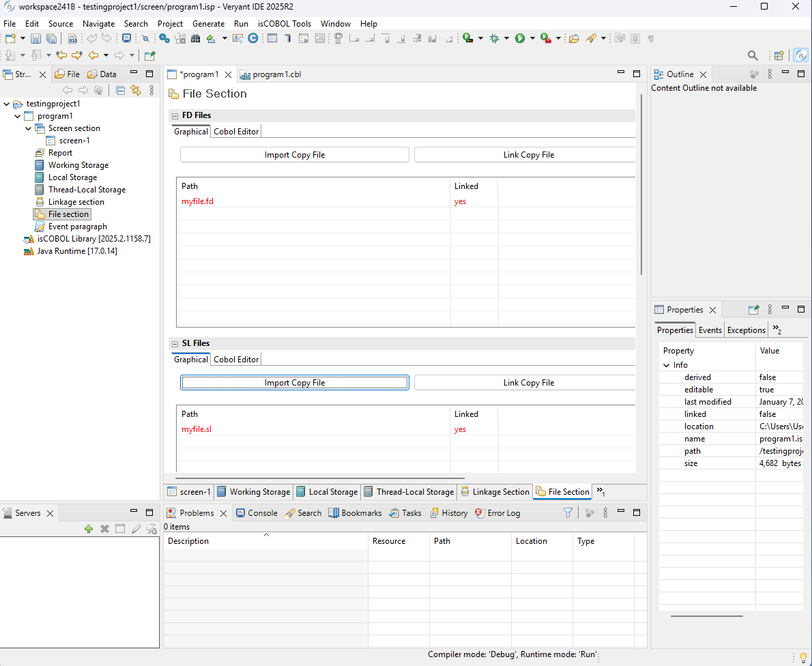Collapse the FD Files section
This screenshot has width=812, height=666.
point(175,116)
